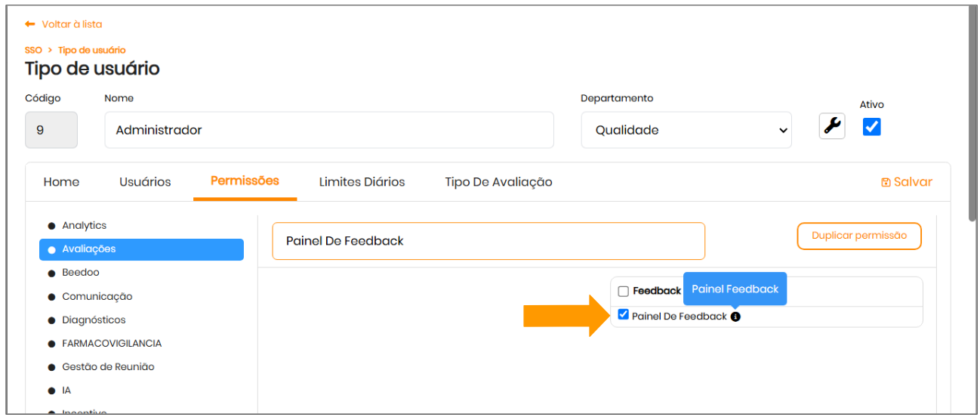Switch to the Usuários tab

pos(145,182)
